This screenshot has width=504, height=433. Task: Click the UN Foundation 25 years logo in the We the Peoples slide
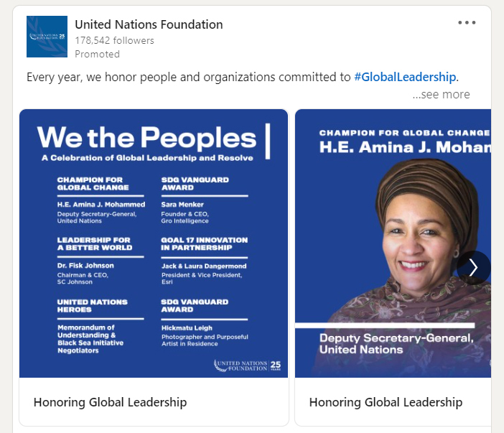[248, 366]
